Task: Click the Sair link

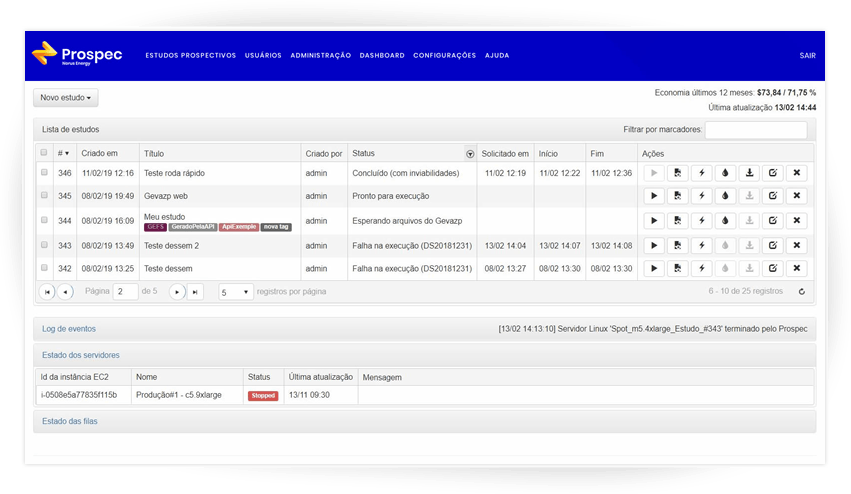Action: (x=807, y=55)
